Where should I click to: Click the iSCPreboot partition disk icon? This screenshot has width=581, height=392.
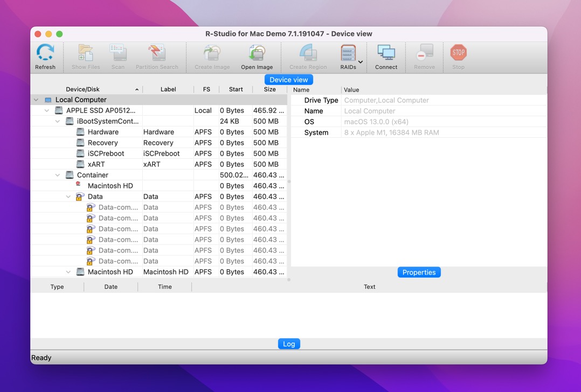80,153
